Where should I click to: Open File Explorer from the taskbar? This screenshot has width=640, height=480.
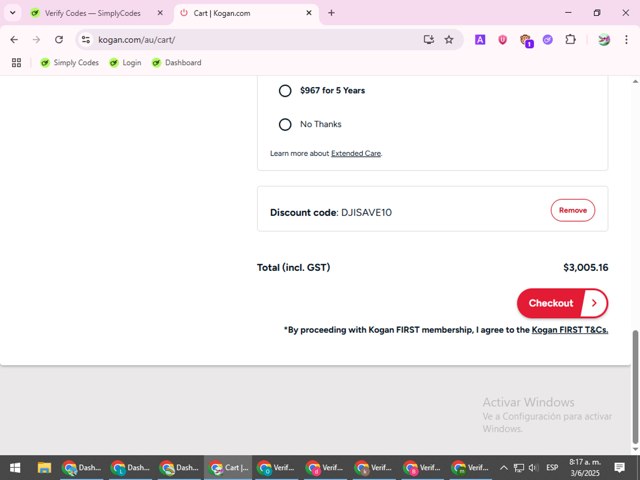click(44, 467)
